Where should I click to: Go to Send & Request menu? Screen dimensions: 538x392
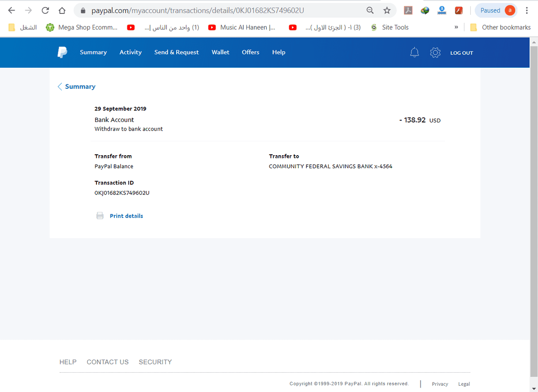pyautogui.click(x=176, y=52)
